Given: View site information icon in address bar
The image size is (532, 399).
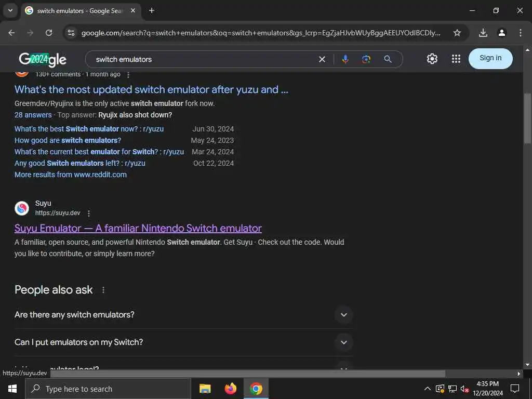Looking at the screenshot, I should pos(71,33).
